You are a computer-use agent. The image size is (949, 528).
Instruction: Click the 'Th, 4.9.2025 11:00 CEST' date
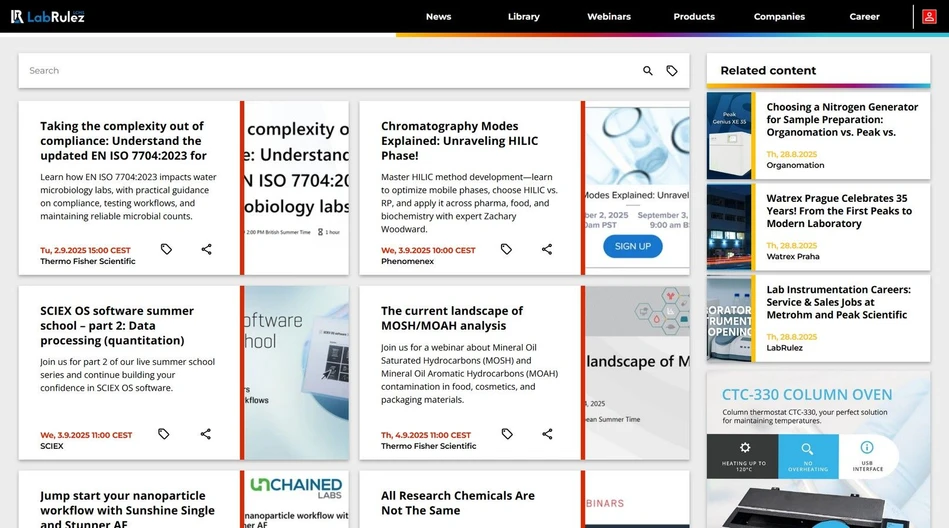tap(425, 435)
